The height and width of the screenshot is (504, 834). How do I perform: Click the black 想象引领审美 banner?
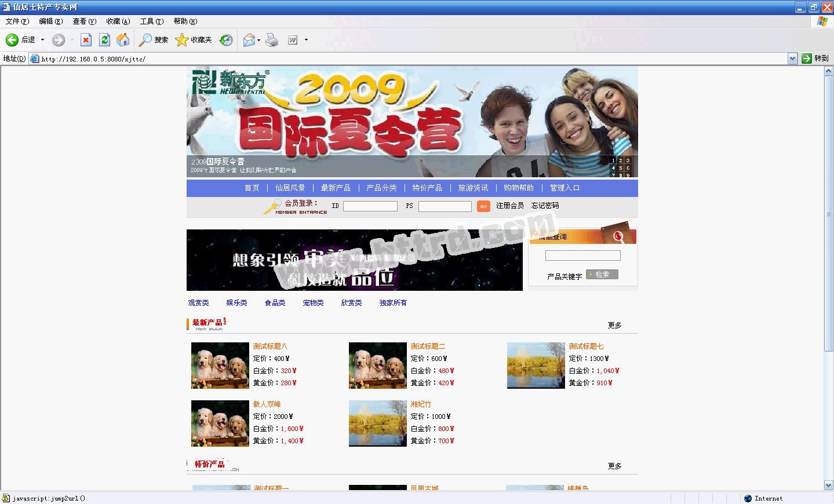355,260
